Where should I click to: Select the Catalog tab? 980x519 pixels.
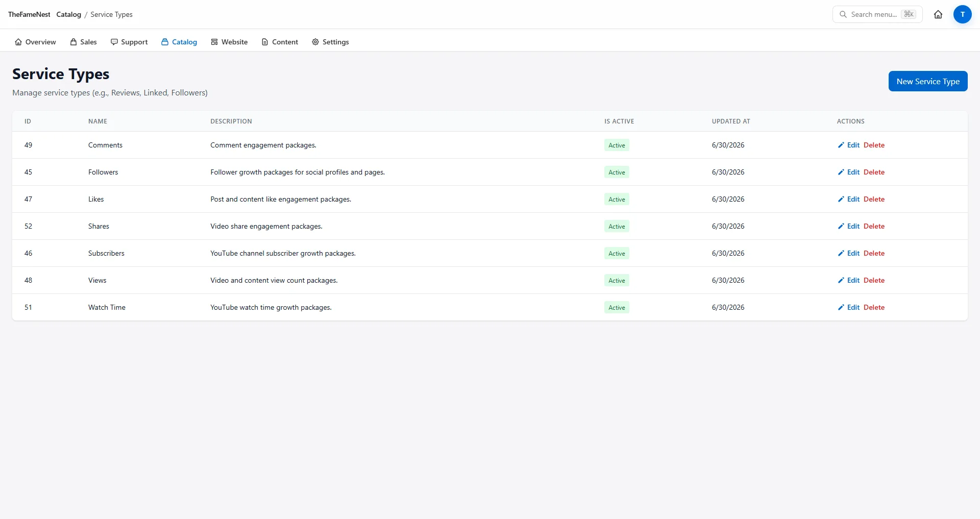pyautogui.click(x=179, y=42)
